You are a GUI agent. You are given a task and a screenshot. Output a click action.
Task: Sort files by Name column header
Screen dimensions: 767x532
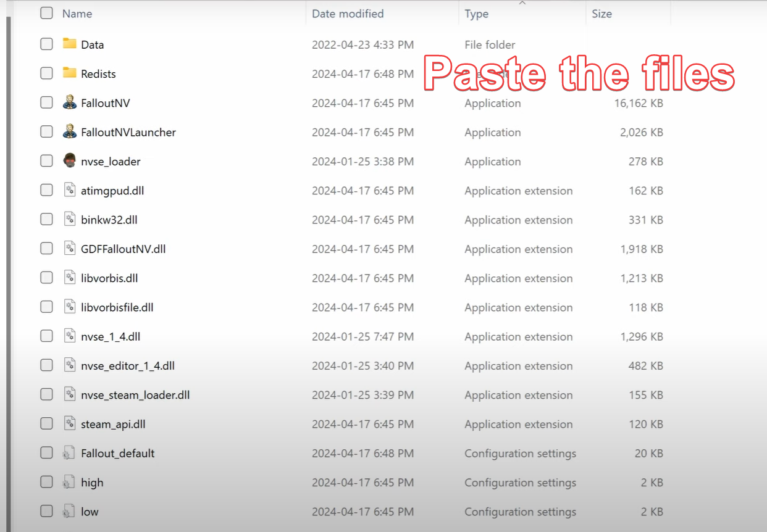(x=77, y=14)
